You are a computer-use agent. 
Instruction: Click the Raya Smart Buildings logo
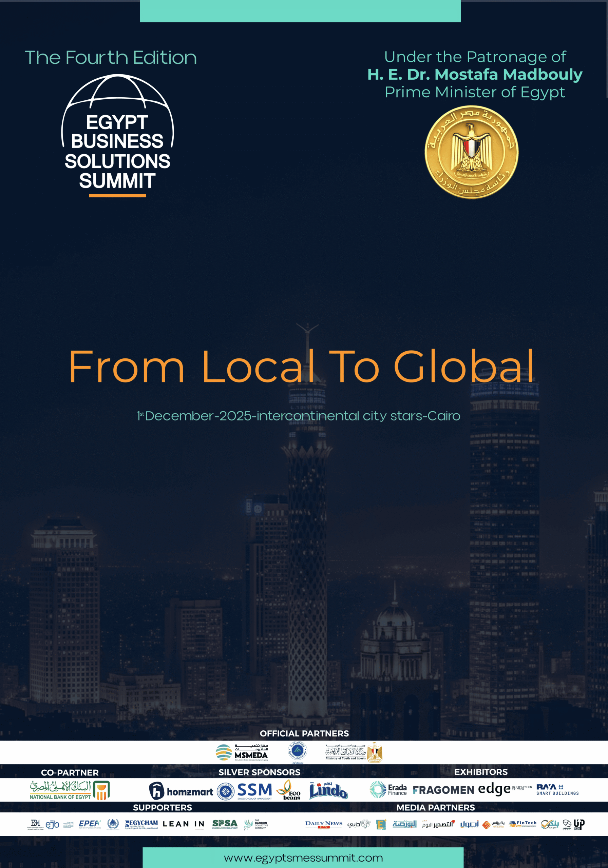(557, 789)
